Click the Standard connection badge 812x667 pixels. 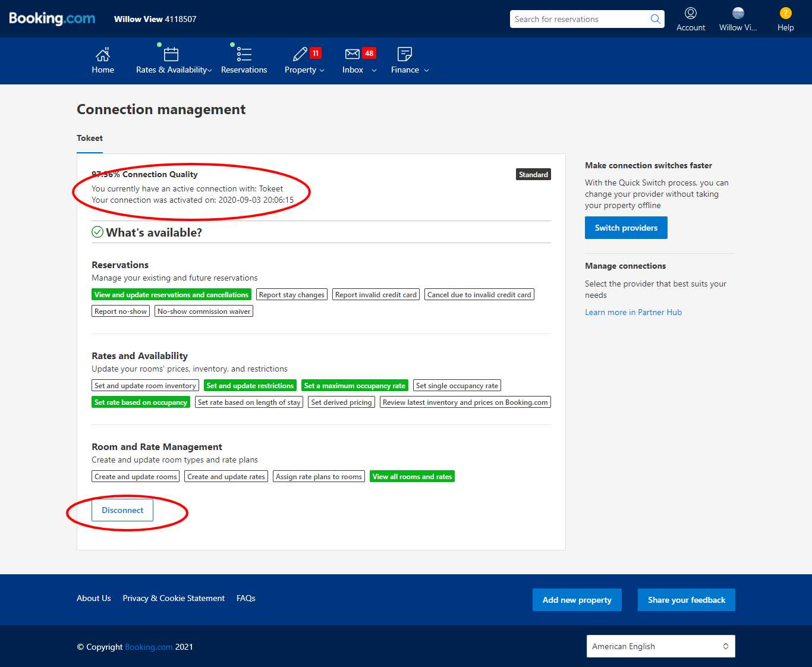533,174
